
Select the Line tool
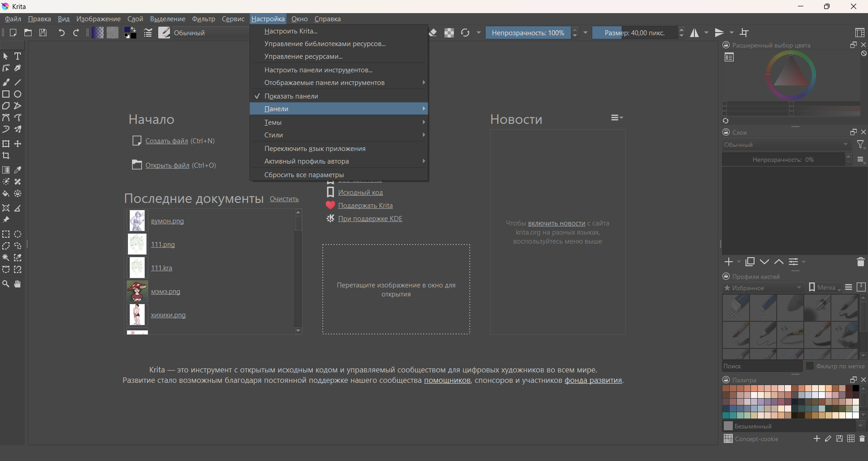(18, 82)
